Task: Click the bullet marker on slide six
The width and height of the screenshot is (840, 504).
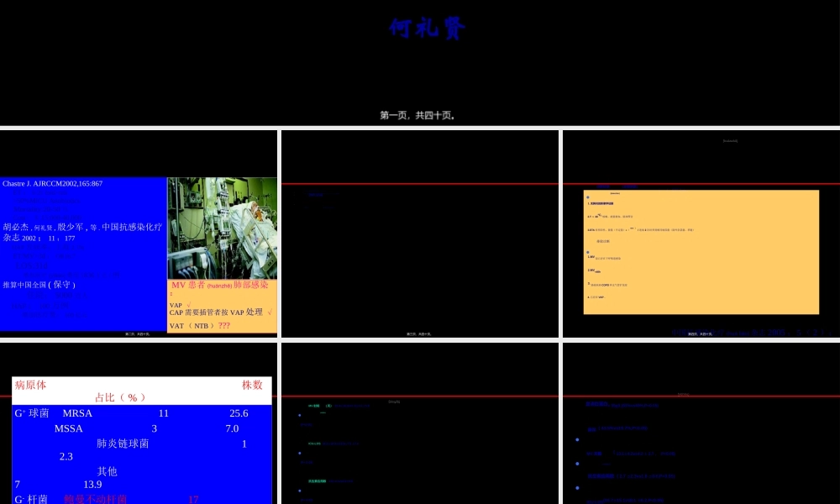Action: (577, 439)
